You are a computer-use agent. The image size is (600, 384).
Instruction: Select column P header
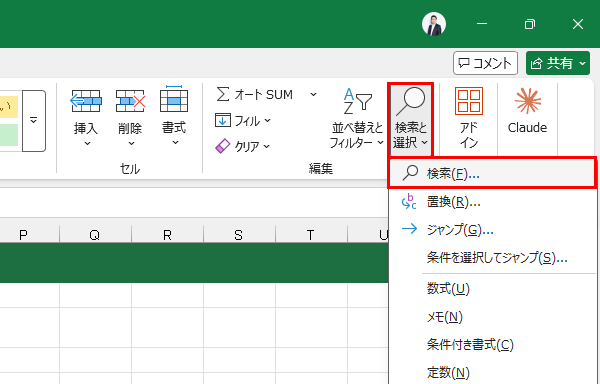23,234
